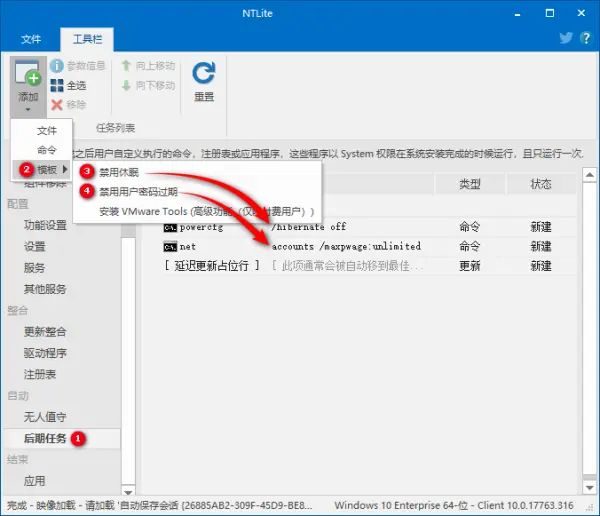Maximize the NTLite window
Screen dimensions: 600x516
coord(549,14)
